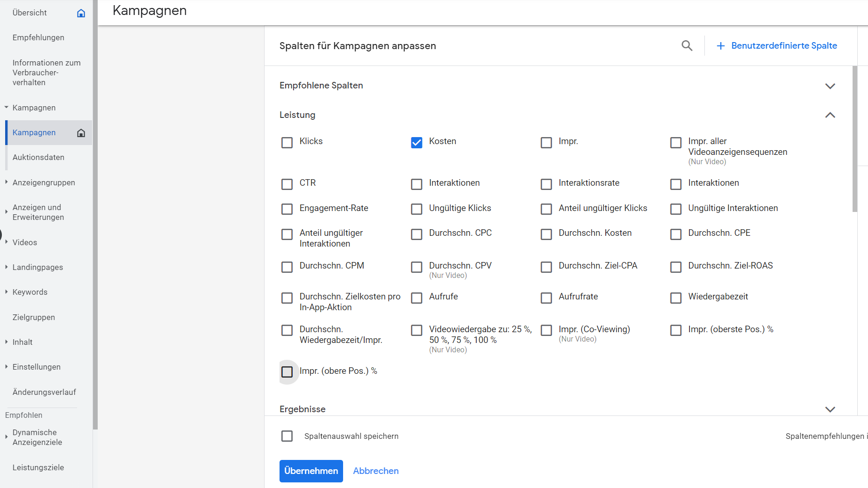This screenshot has width=868, height=488.
Task: Open Zielgruppen in the sidebar
Action: (34, 317)
